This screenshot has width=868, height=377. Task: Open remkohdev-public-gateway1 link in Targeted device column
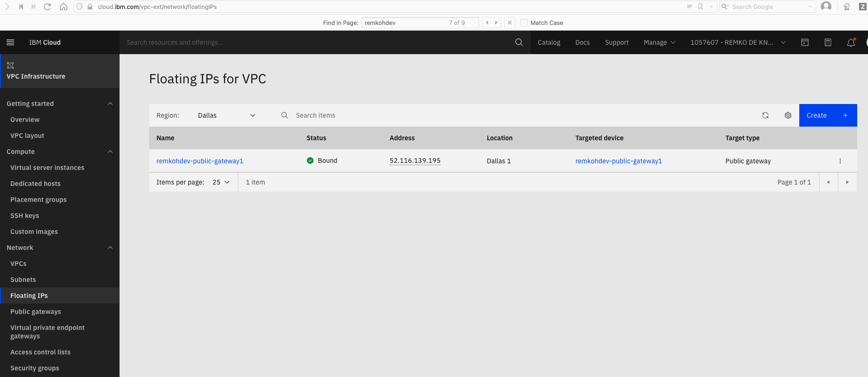[619, 161]
